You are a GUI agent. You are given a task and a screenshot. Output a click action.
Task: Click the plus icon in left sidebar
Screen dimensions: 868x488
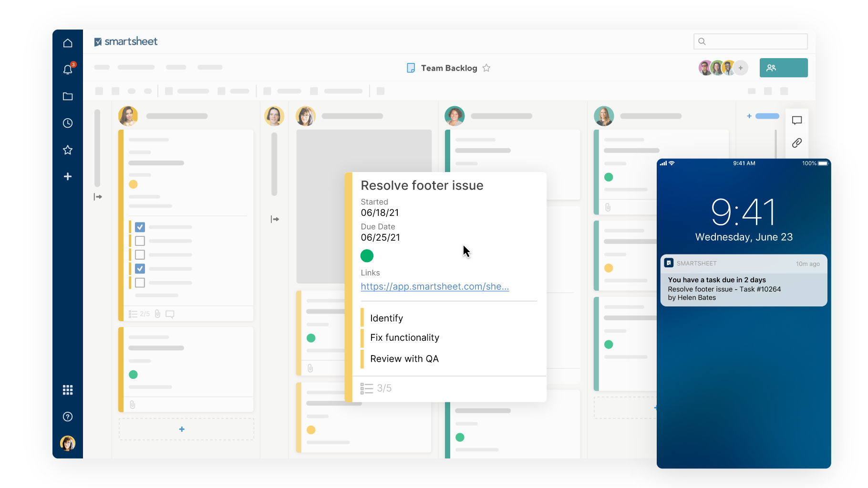coord(68,176)
